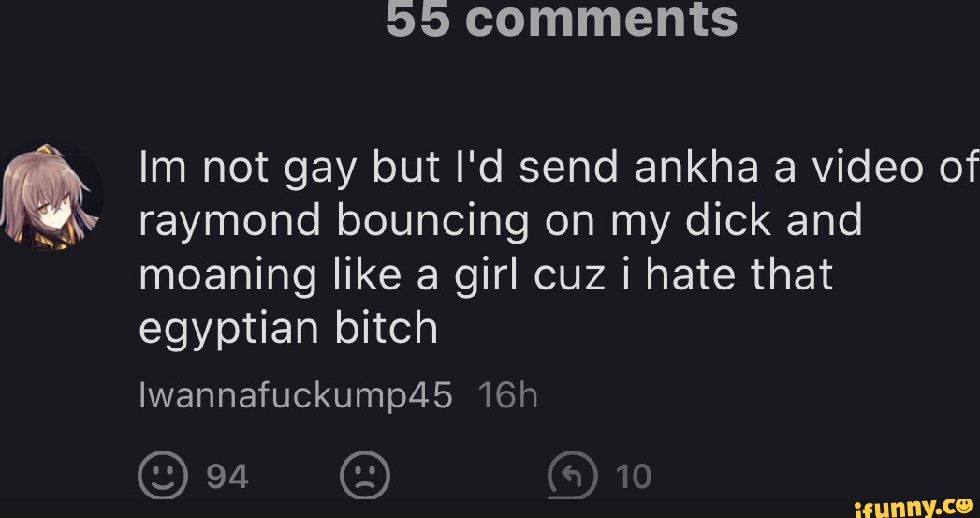Click the phrase "cuz i hate that"
Viewport: 980px width, 518px height.
[683, 275]
